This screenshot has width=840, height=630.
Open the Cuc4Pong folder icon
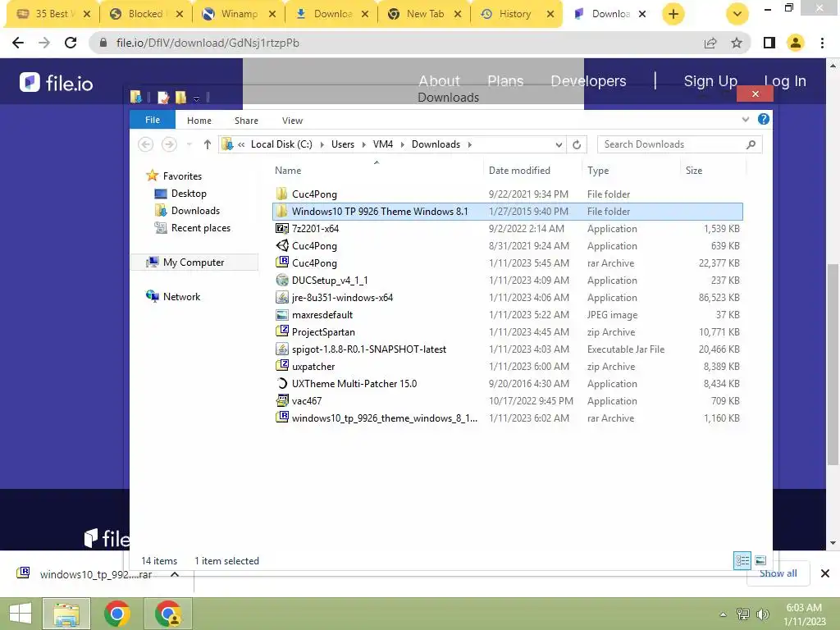[282, 194]
